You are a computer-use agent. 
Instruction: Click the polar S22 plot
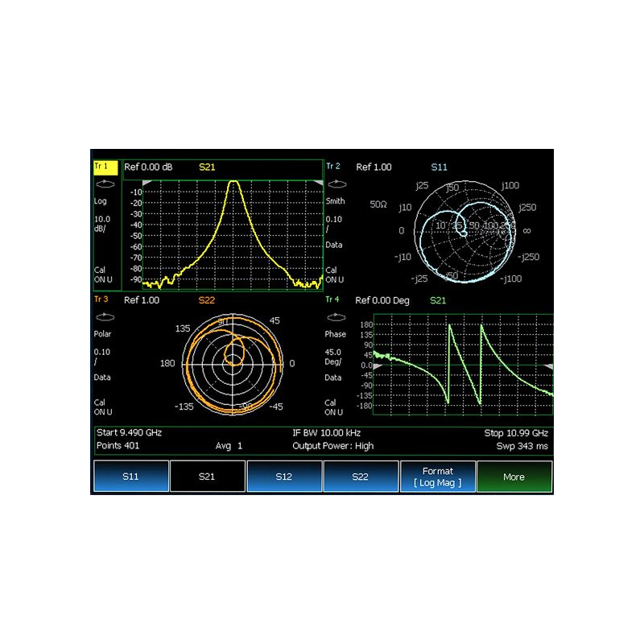coord(233,365)
